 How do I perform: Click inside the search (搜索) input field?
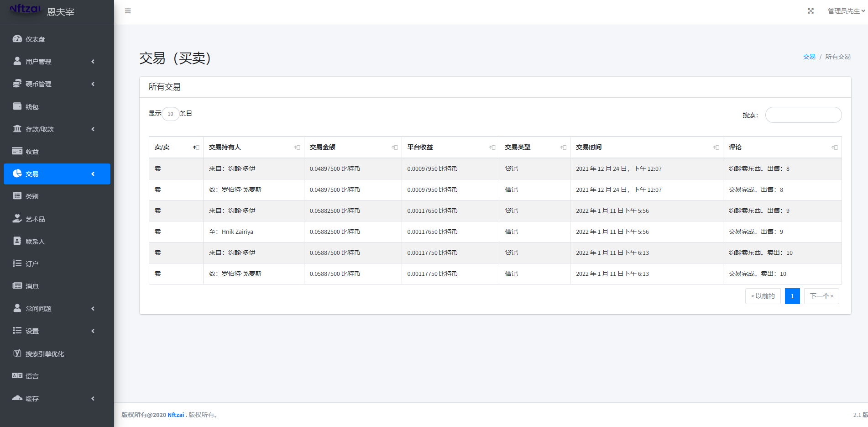(x=803, y=115)
